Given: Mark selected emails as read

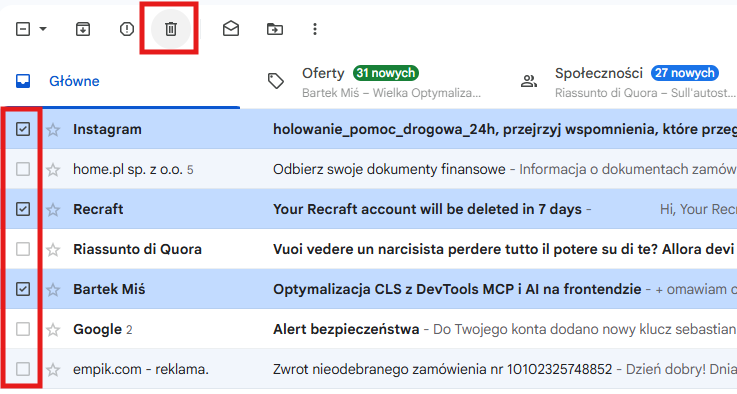Looking at the screenshot, I should point(231,29).
